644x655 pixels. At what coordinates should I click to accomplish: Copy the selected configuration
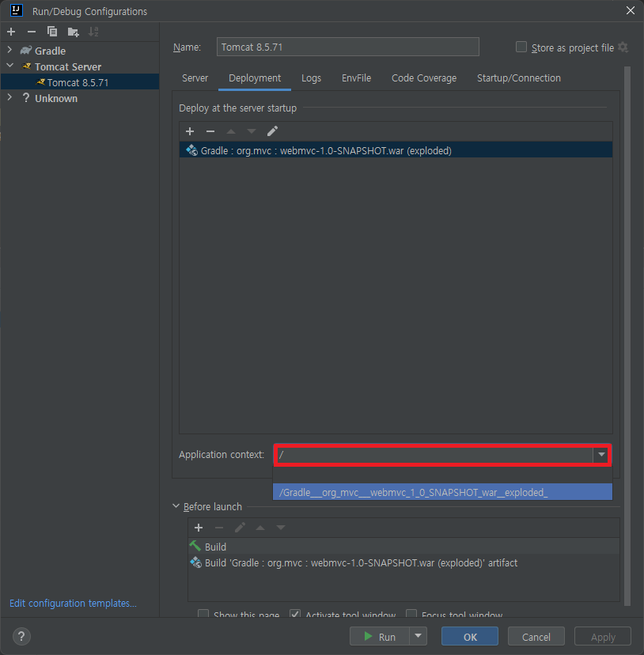(x=52, y=32)
